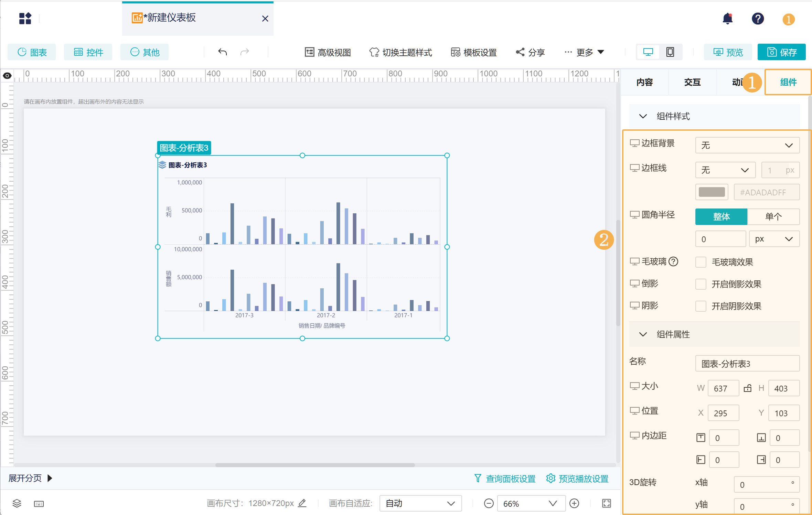The height and width of the screenshot is (515, 812).
Task: Collapse the 组件样式 section
Action: (x=643, y=116)
